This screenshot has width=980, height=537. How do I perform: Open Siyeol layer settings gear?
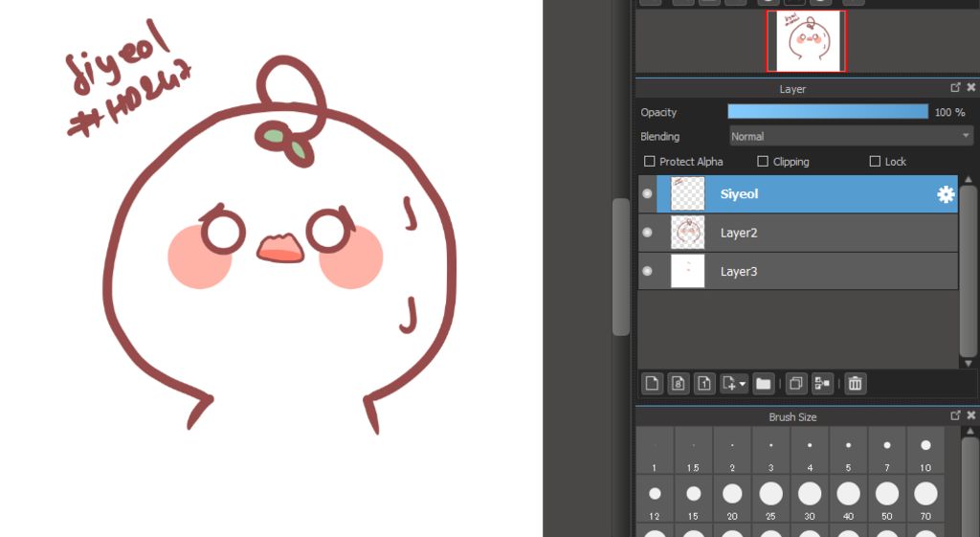pos(946,194)
